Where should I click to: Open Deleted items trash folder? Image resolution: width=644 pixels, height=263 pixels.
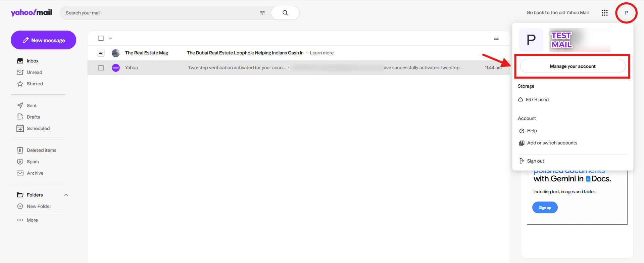(41, 150)
